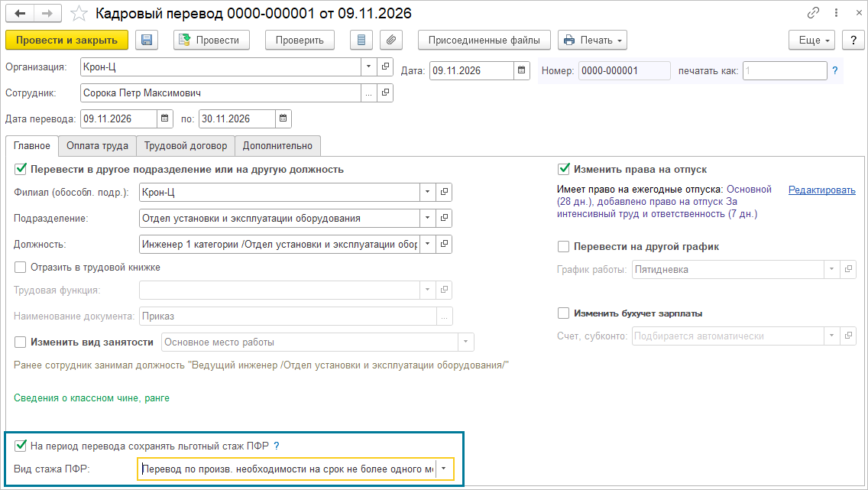This screenshot has height=490, width=868.
Task: Open the 'Еще' menu
Action: (811, 40)
